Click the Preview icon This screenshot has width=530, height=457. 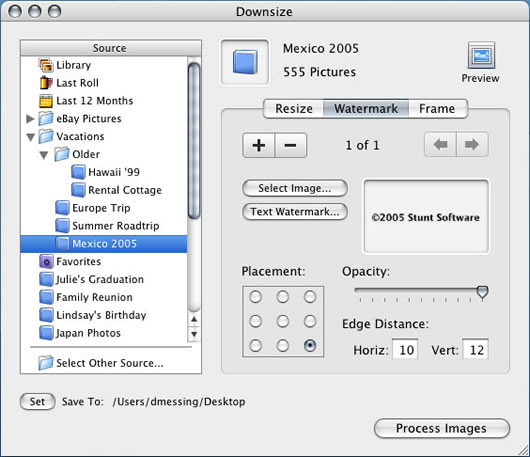[x=481, y=55]
